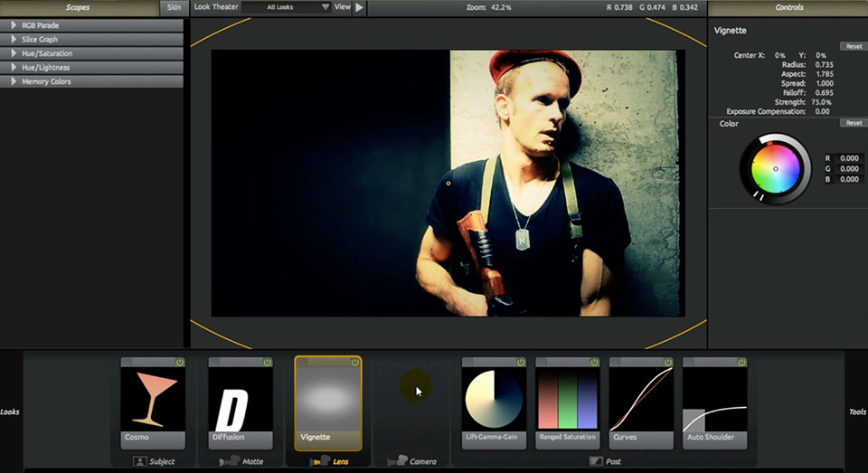Open the Ranged Saturation tool card

[x=568, y=403]
